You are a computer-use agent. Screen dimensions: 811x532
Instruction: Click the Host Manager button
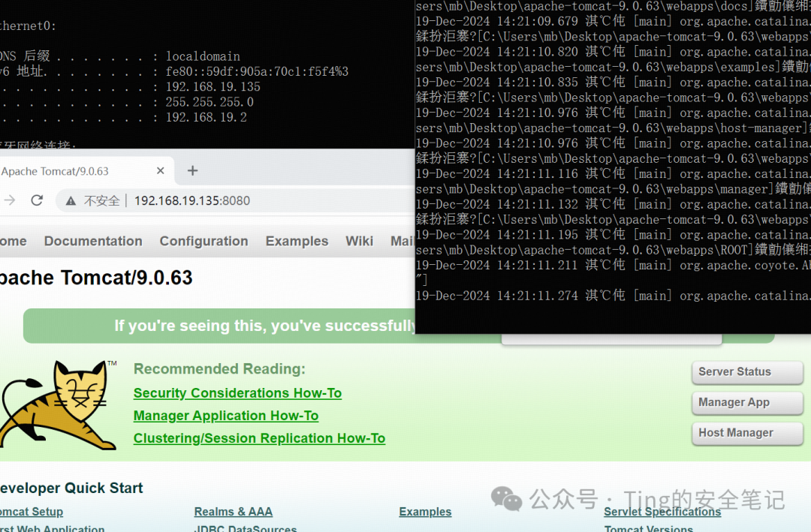747,433
